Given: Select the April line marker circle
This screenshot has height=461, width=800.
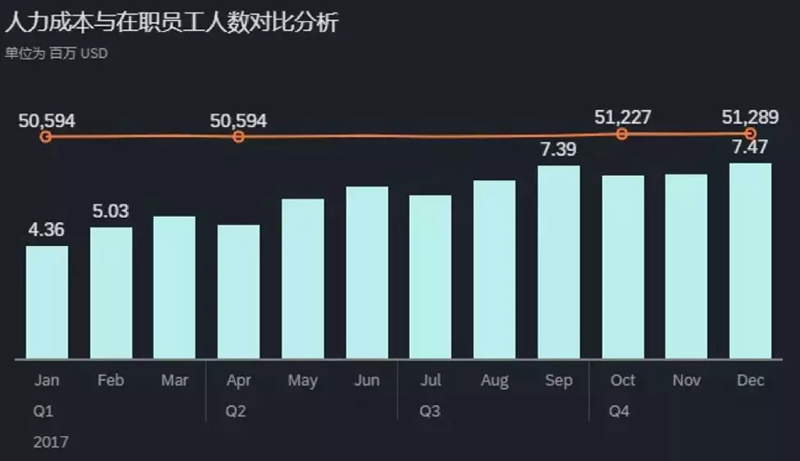Looking at the screenshot, I should 238,137.
